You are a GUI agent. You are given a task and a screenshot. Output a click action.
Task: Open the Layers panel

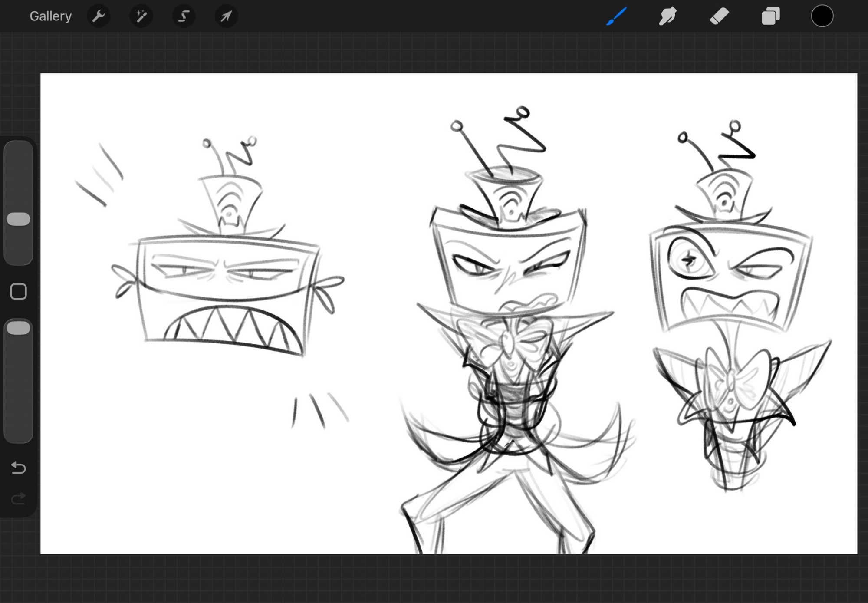click(x=771, y=16)
